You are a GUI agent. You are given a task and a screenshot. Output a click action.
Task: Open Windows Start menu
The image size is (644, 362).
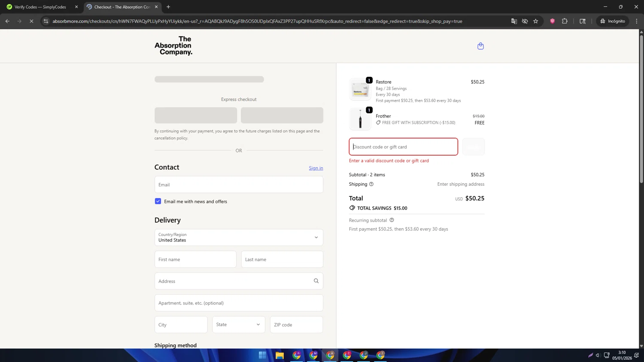point(262,355)
